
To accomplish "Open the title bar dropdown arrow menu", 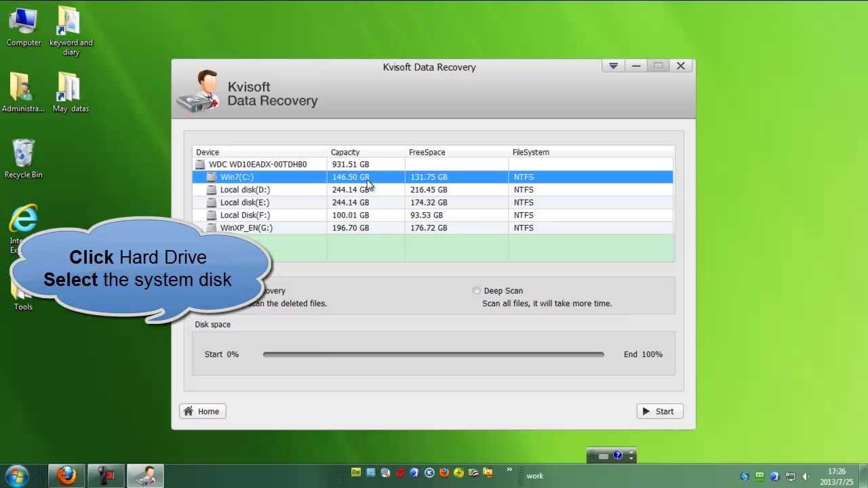I will click(x=613, y=66).
